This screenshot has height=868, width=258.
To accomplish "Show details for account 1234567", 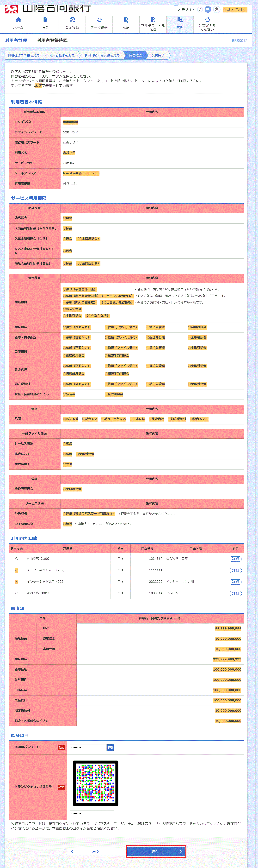I will 235,559.
